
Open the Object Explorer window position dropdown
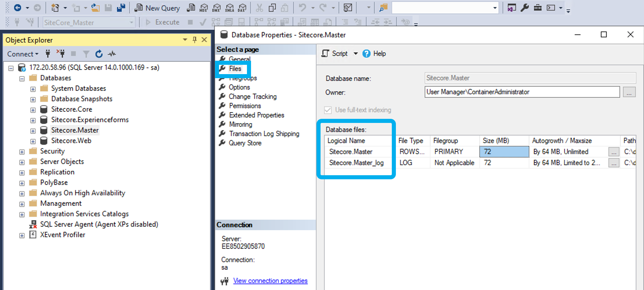tap(185, 40)
